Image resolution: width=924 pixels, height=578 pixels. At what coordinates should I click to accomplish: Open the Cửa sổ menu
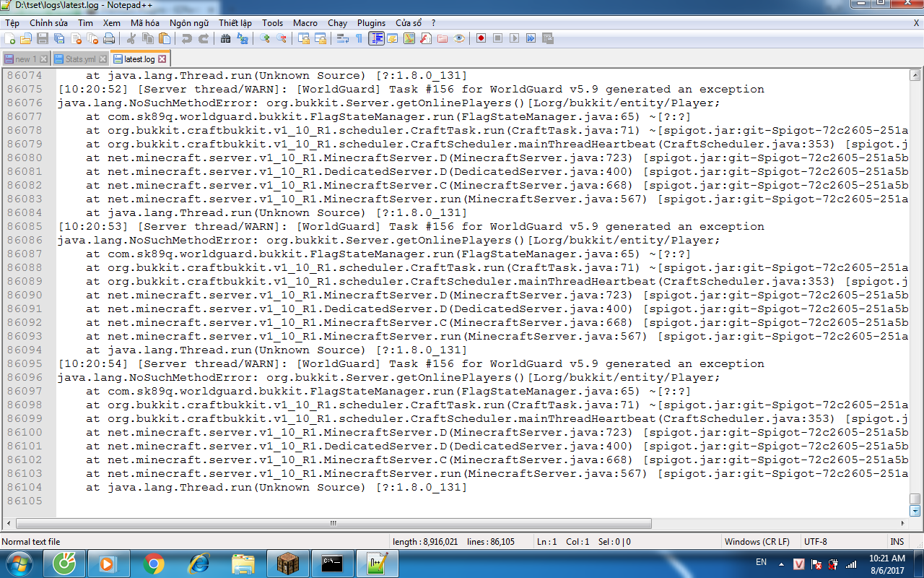point(409,23)
